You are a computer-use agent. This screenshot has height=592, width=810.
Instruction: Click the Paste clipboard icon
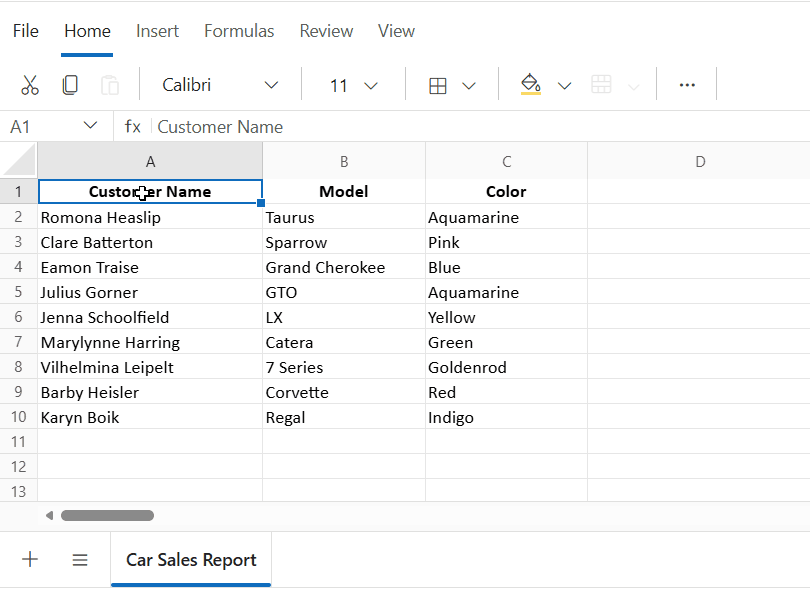(x=110, y=86)
